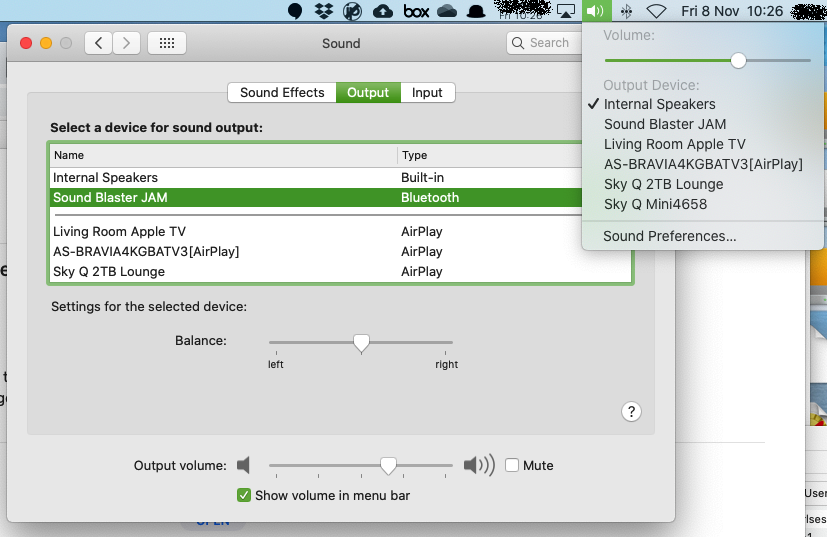Close the Sound window with red button
Image resolution: width=827 pixels, height=537 pixels.
click(x=26, y=43)
